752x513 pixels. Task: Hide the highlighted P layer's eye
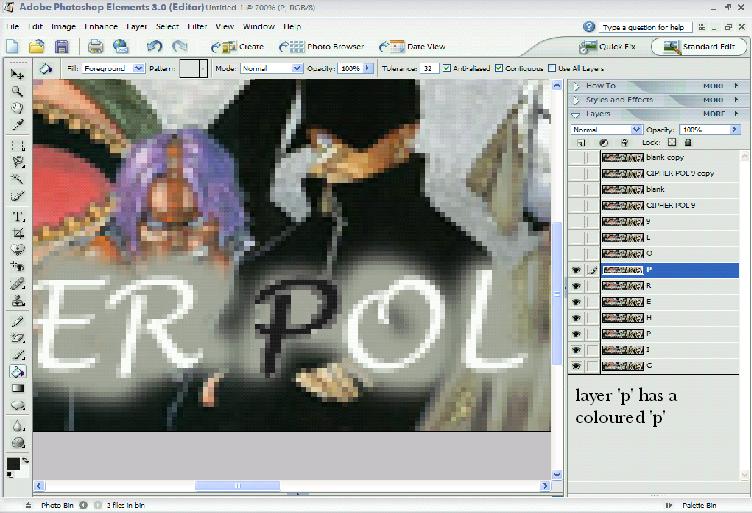click(x=576, y=270)
